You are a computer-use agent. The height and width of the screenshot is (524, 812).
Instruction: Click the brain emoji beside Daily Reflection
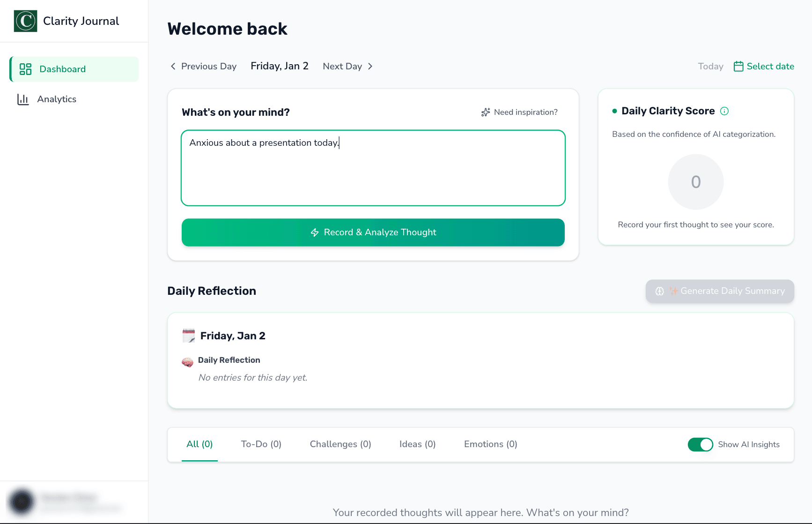pyautogui.click(x=187, y=362)
